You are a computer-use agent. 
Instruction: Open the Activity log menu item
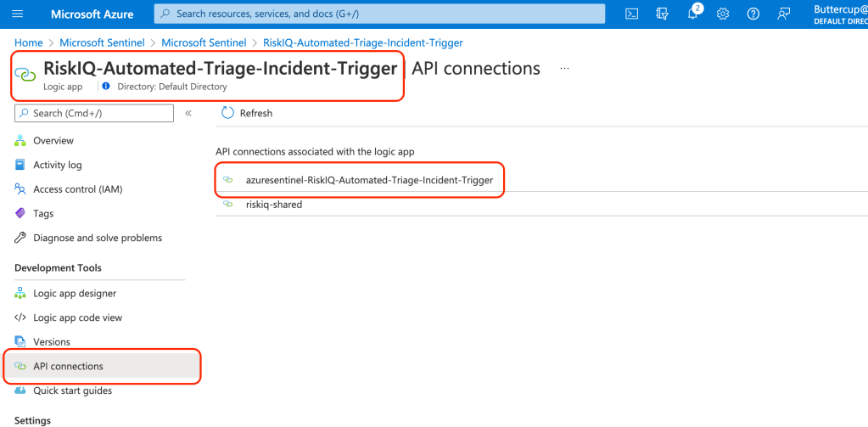point(58,165)
